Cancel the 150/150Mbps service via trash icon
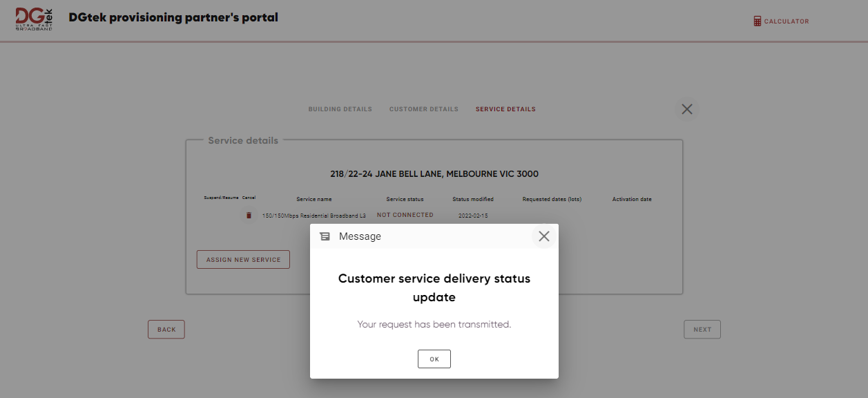 (x=248, y=215)
